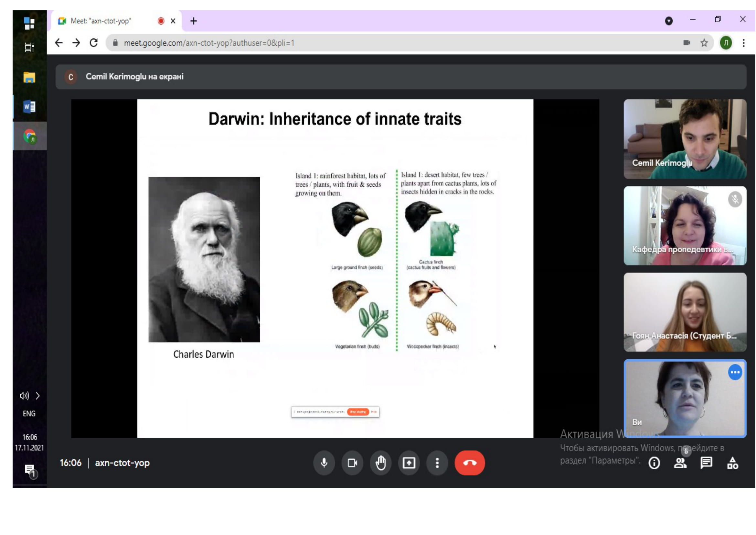Viewport: 756px width, 535px height.
Task: Raise your hand in the meeting
Action: pos(381,463)
